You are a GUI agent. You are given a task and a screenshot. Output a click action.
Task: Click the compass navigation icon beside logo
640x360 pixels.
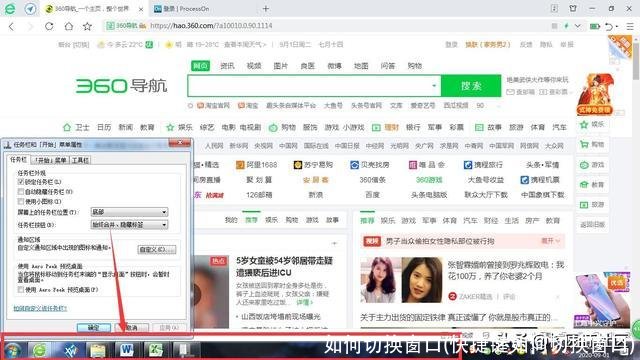[x=30, y=9]
